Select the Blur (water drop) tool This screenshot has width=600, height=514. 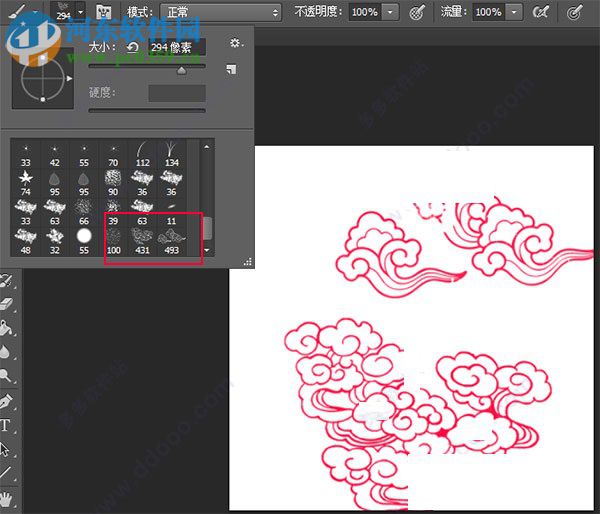pyautogui.click(x=5, y=352)
